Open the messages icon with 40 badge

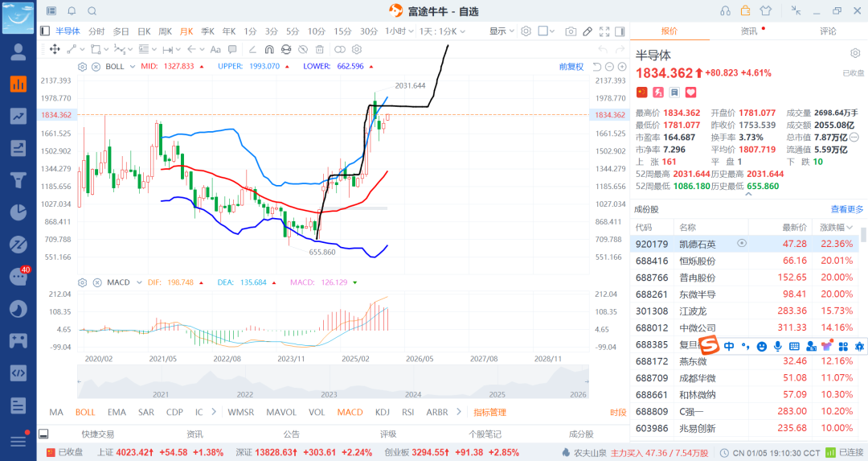tap(18, 276)
